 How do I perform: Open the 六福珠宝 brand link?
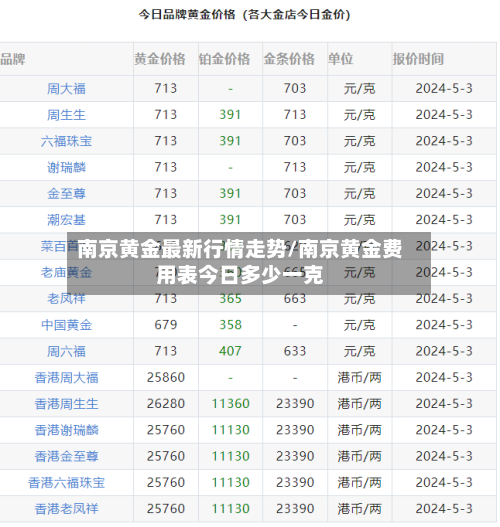click(66, 141)
